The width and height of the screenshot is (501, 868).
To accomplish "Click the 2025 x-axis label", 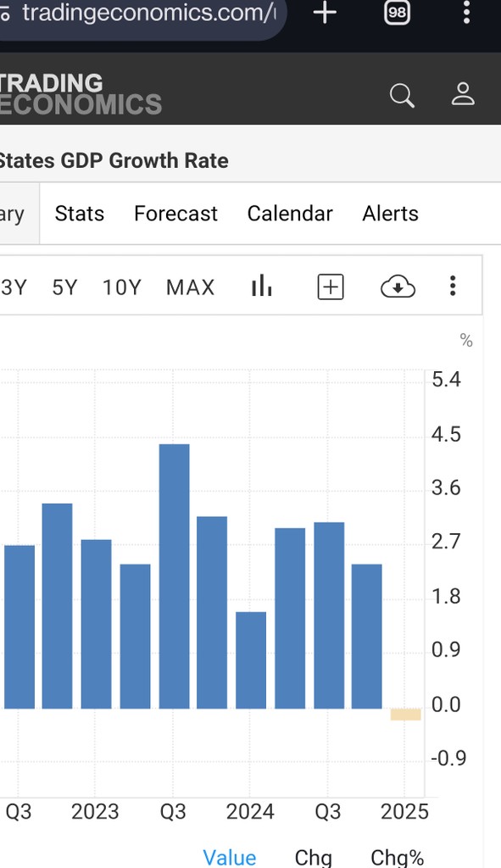I will click(404, 812).
